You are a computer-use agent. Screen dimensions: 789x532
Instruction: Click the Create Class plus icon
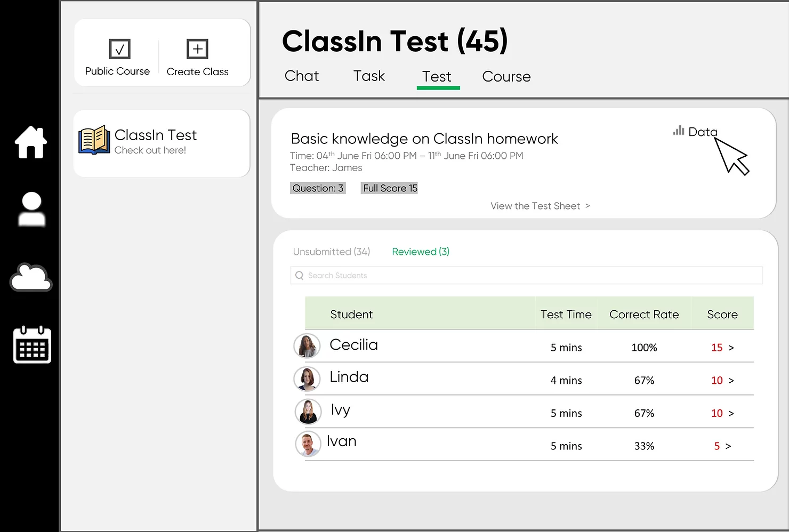(197, 49)
